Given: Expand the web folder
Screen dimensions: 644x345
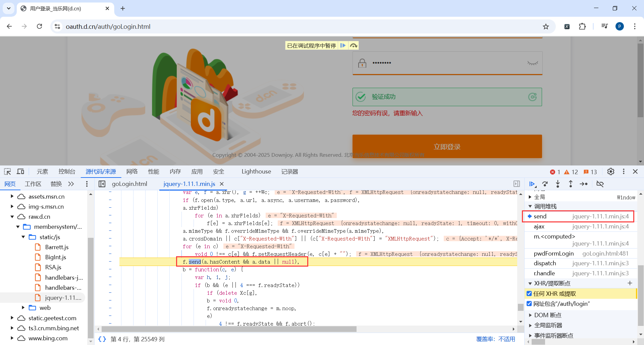Looking at the screenshot, I should (23, 308).
